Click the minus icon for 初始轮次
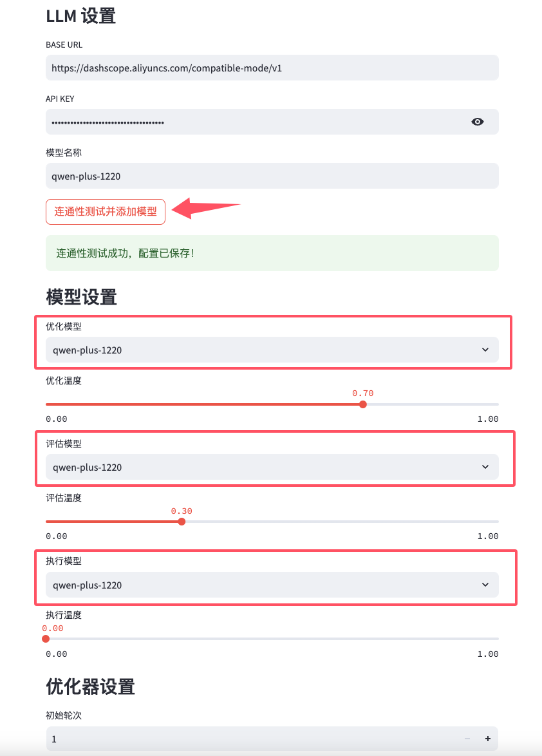Screen dimensions: 542x756 click(467, 739)
